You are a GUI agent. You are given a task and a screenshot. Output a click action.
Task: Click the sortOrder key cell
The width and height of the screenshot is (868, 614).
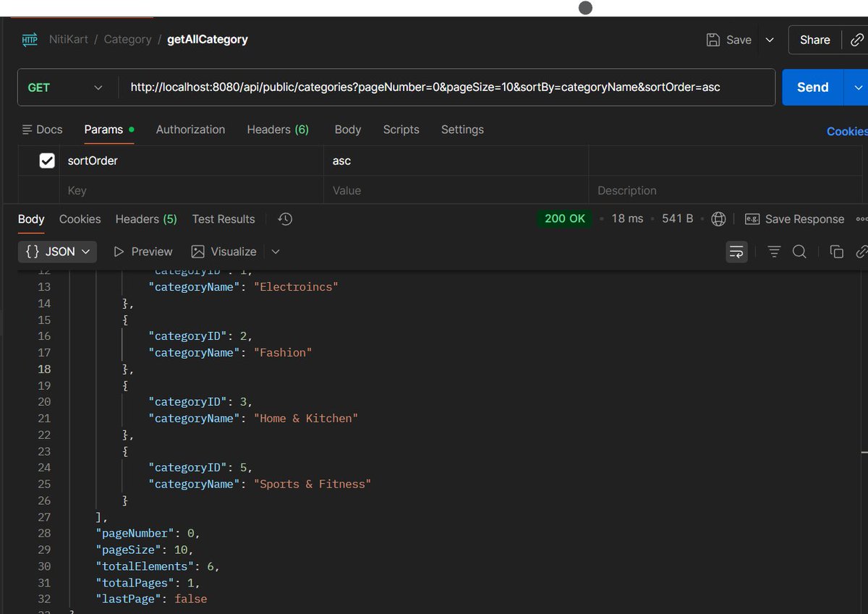191,161
